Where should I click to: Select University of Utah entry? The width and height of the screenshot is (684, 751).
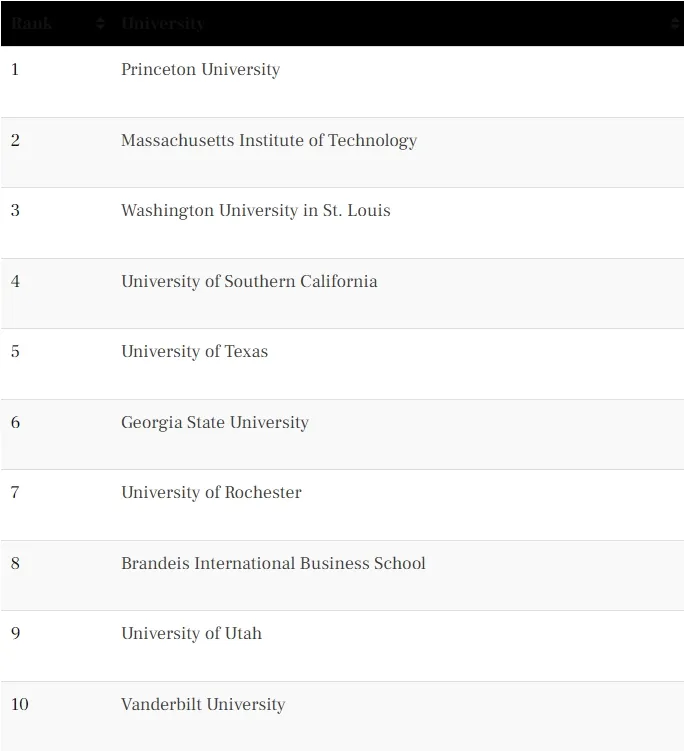192,633
